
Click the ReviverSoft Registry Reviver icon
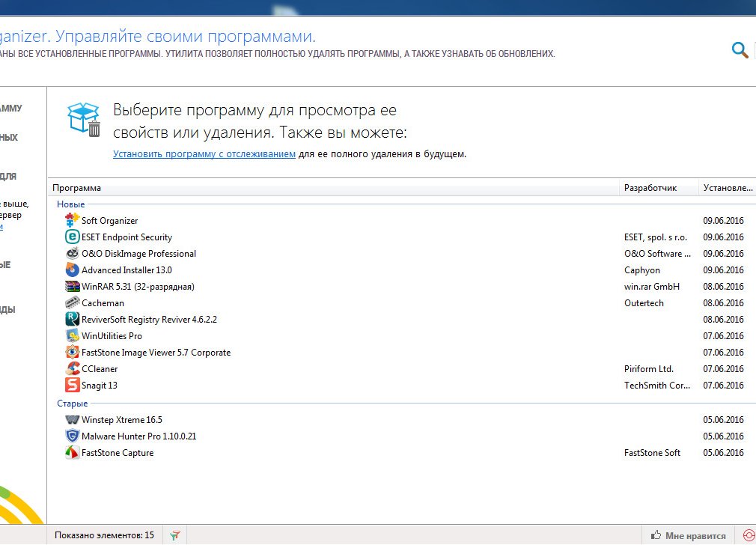[x=72, y=319]
